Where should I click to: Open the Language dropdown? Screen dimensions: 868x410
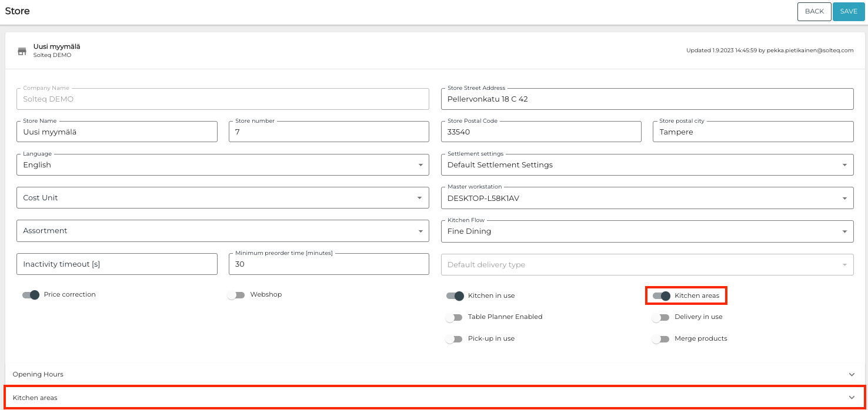[x=222, y=165]
